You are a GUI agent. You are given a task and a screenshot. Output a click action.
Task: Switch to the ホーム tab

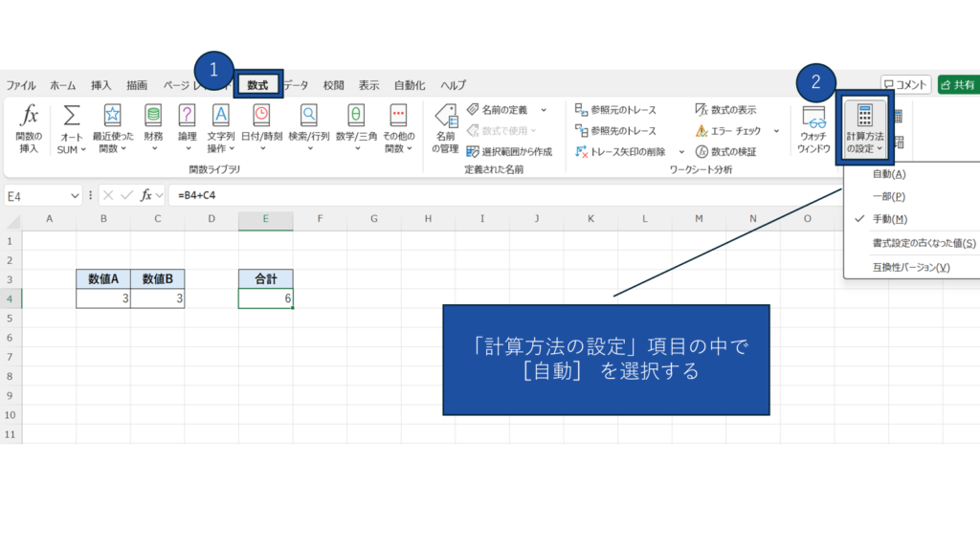coord(62,85)
